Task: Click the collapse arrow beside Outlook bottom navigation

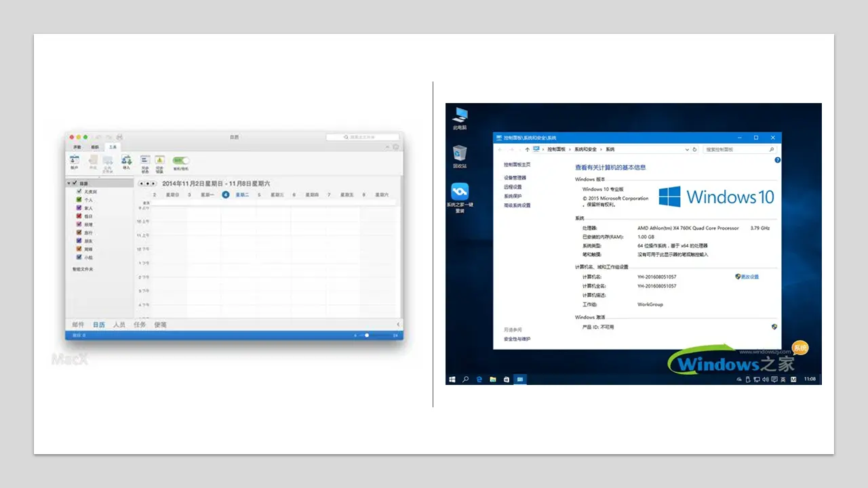Action: point(398,325)
